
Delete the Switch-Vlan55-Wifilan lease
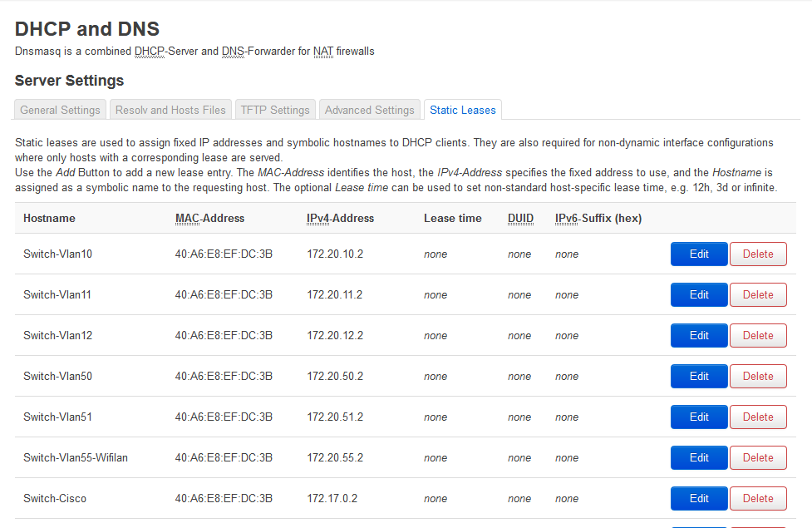(757, 457)
